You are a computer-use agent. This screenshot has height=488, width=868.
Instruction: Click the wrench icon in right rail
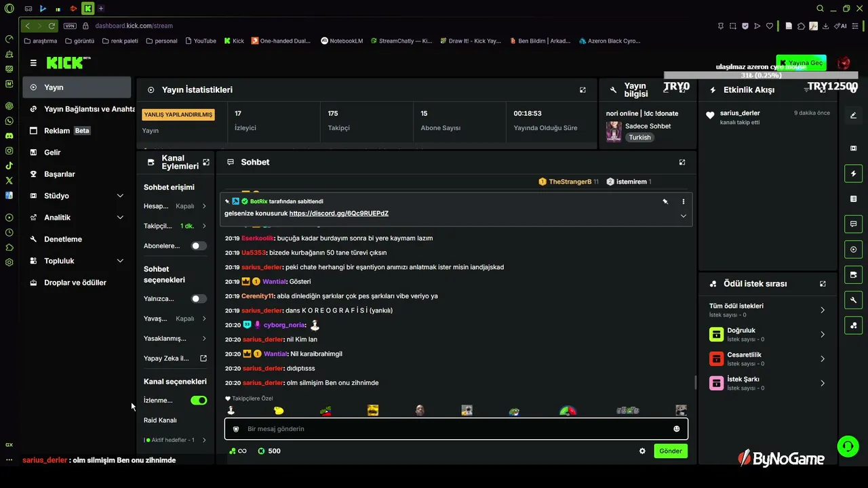[854, 300]
